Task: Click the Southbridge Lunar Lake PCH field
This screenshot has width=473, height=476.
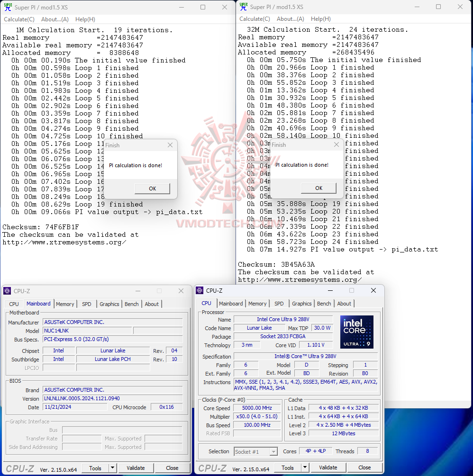Action: (x=113, y=359)
